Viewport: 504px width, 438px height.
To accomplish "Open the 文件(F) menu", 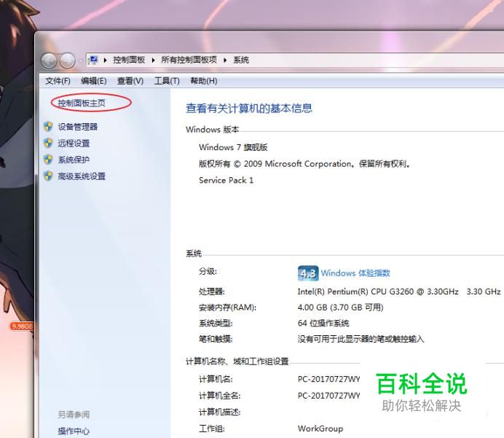I will (x=58, y=81).
